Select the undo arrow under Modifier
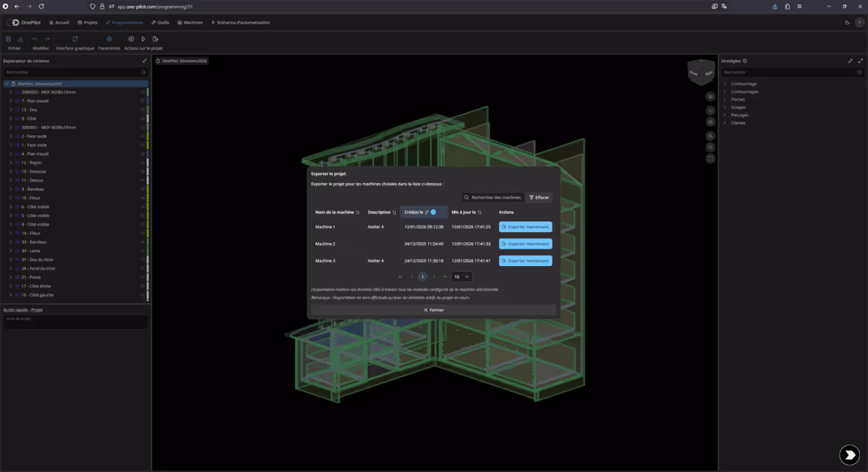 (x=35, y=38)
